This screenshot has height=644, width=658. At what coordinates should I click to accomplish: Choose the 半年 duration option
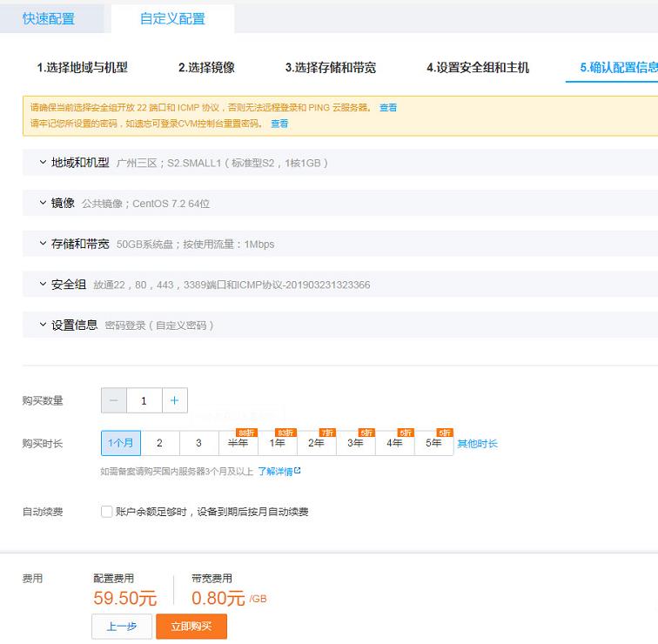(x=238, y=443)
